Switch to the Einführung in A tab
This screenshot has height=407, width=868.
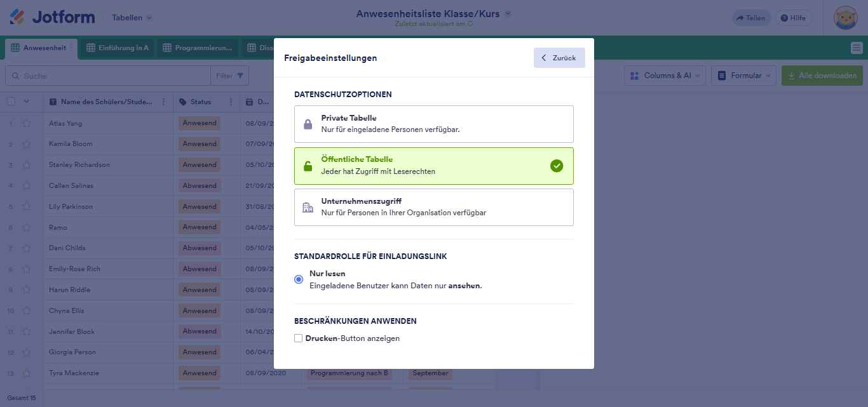(x=117, y=48)
